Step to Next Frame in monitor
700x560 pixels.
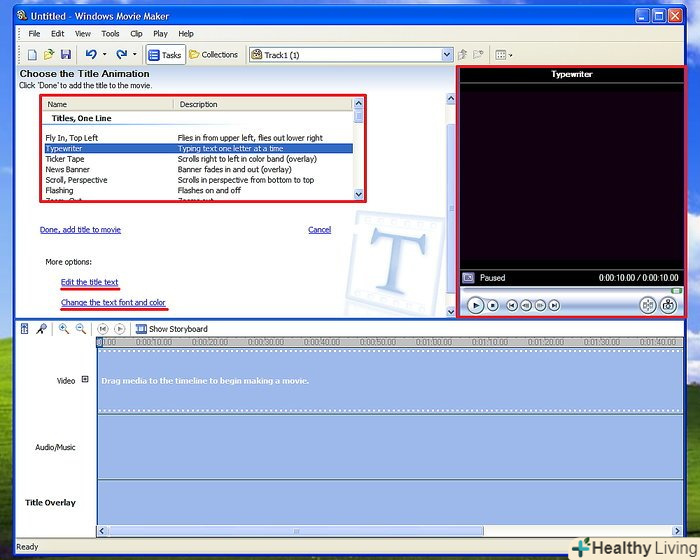[x=540, y=305]
